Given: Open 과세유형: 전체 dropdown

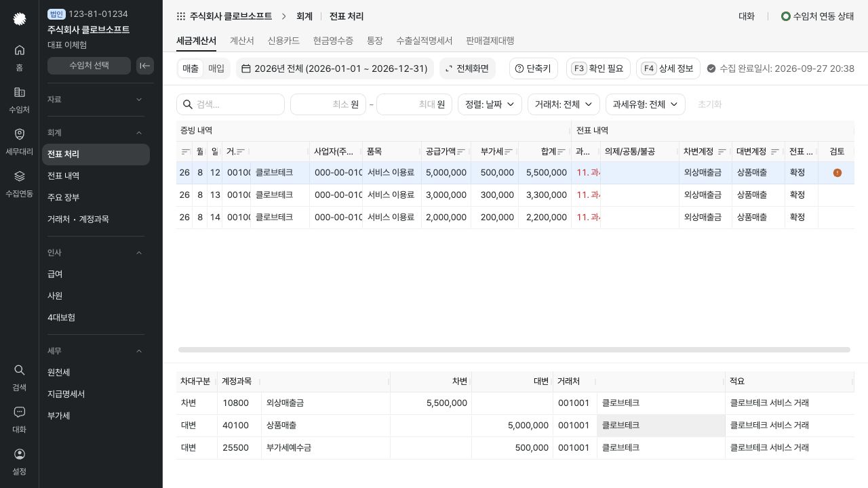Looking at the screenshot, I should click(x=646, y=104).
